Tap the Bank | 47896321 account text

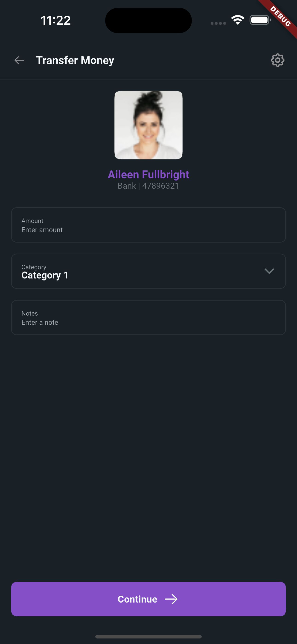148,186
